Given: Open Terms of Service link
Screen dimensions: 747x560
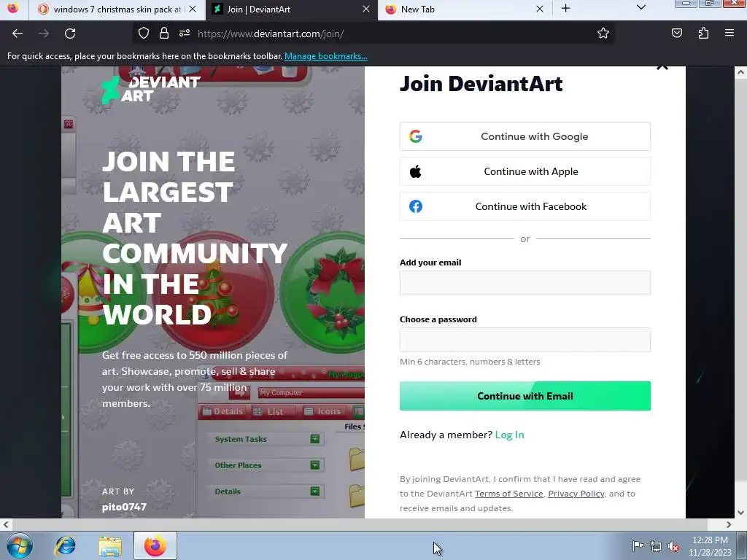Looking at the screenshot, I should (508, 494).
